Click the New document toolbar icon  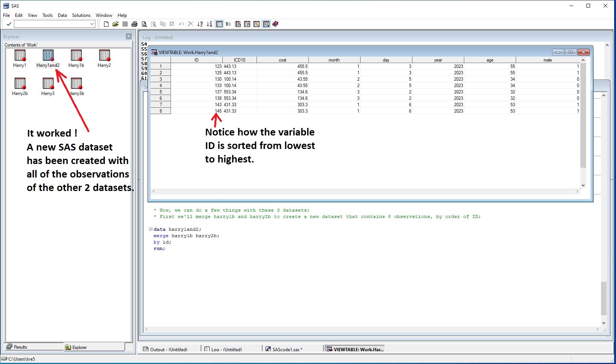(106, 24)
